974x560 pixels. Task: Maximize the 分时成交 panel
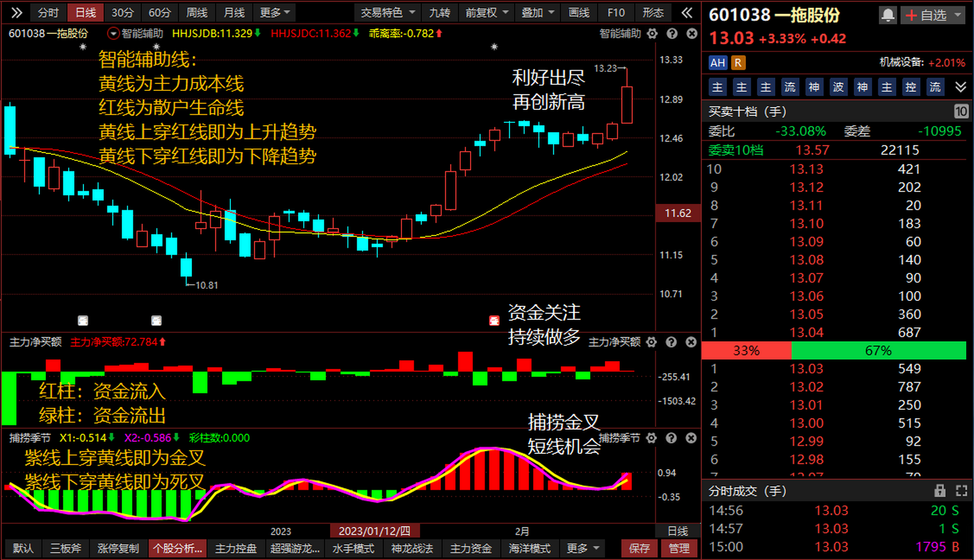(x=961, y=491)
